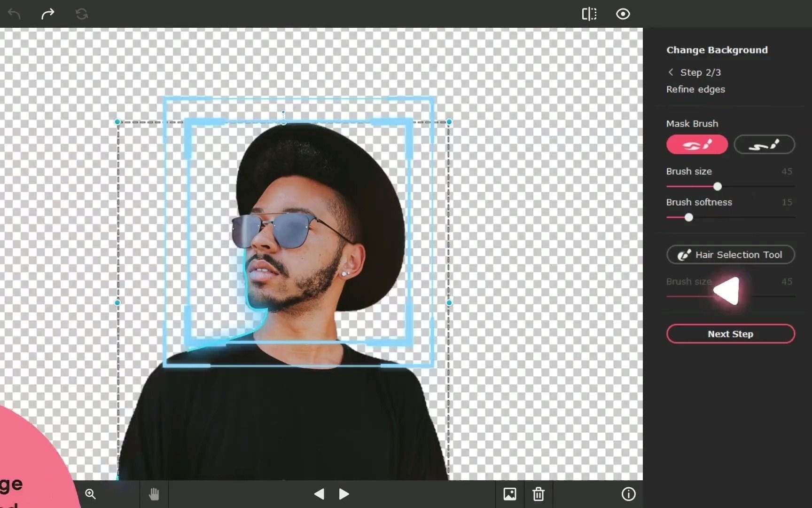Click the Change Background heading
The image size is (812, 508).
click(x=717, y=50)
